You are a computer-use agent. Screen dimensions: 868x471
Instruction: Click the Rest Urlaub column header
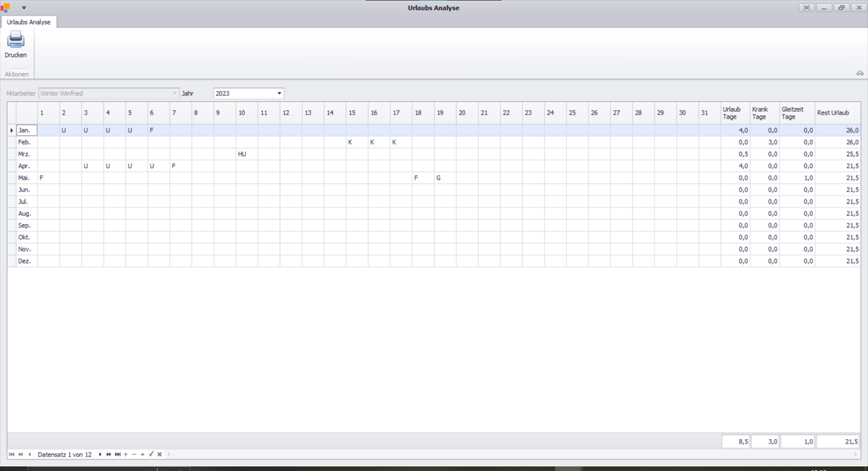coord(837,113)
